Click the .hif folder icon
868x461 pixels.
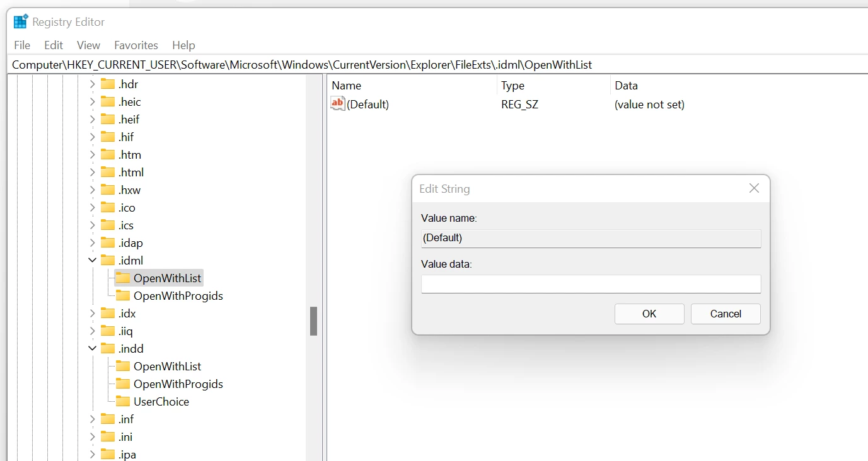point(108,137)
